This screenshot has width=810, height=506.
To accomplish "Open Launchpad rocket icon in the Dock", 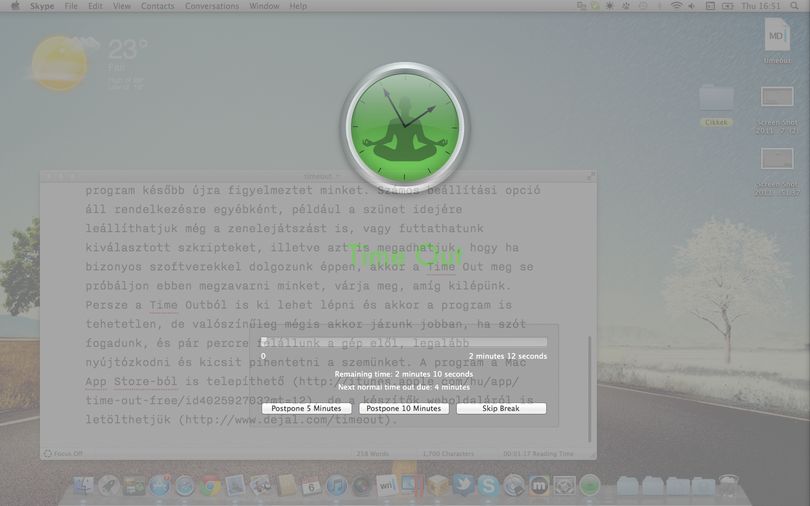I will [108, 486].
